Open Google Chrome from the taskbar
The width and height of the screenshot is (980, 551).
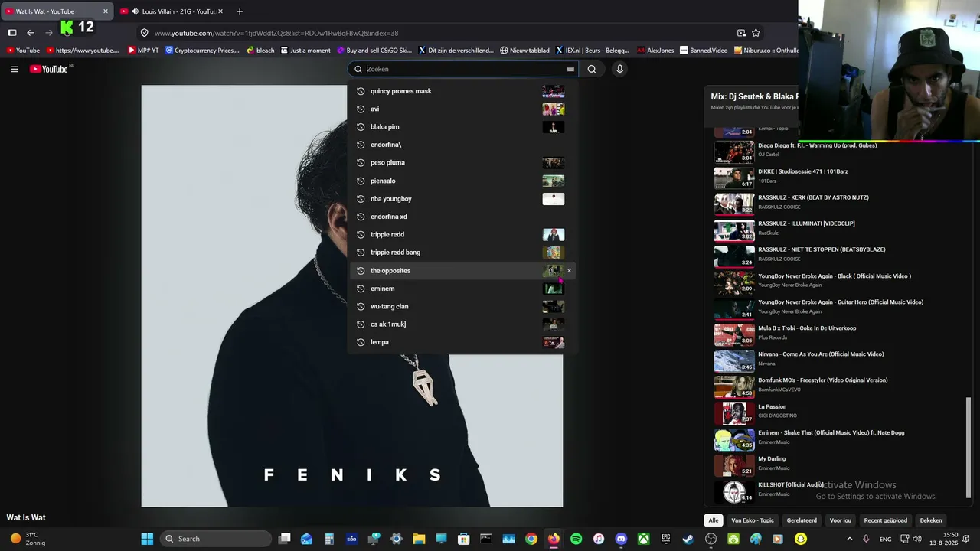[x=531, y=539]
